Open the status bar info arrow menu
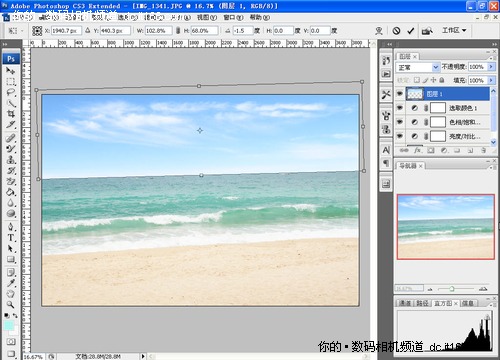 143,356
